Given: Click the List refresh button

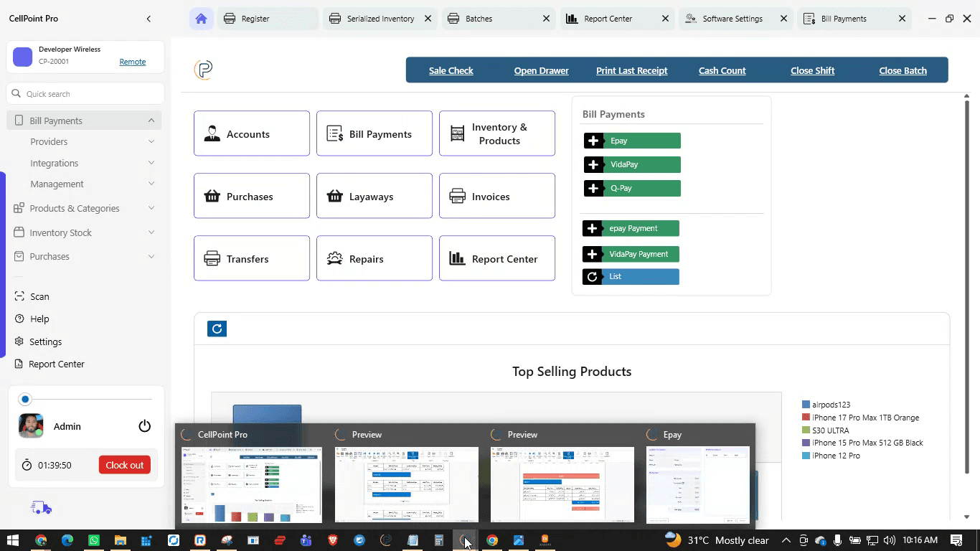Looking at the screenshot, I should tap(631, 276).
